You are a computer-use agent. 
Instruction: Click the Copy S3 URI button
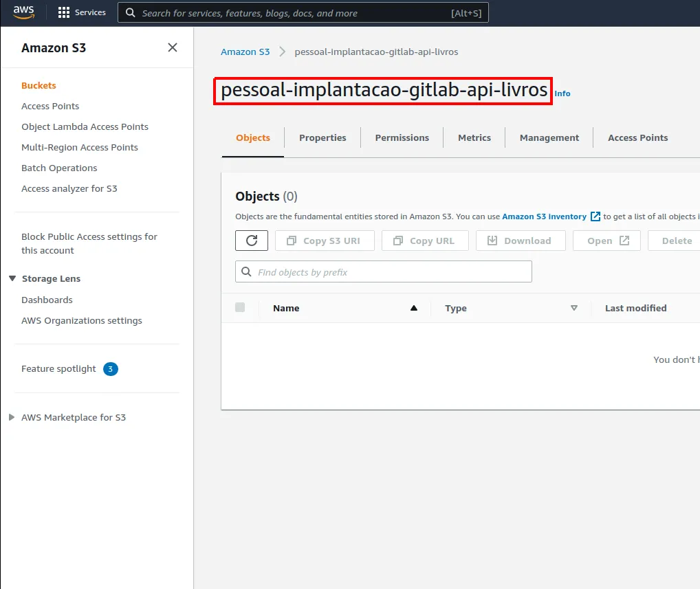(x=325, y=241)
